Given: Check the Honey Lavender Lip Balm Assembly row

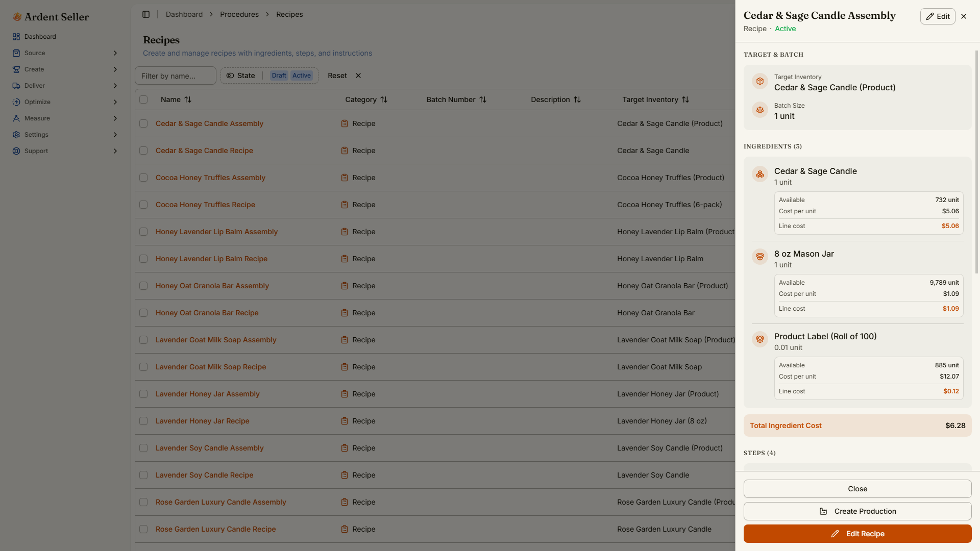Looking at the screenshot, I should 143,232.
